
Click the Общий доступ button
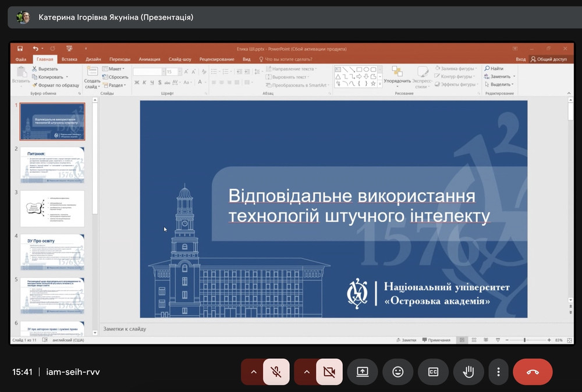[x=548, y=59]
